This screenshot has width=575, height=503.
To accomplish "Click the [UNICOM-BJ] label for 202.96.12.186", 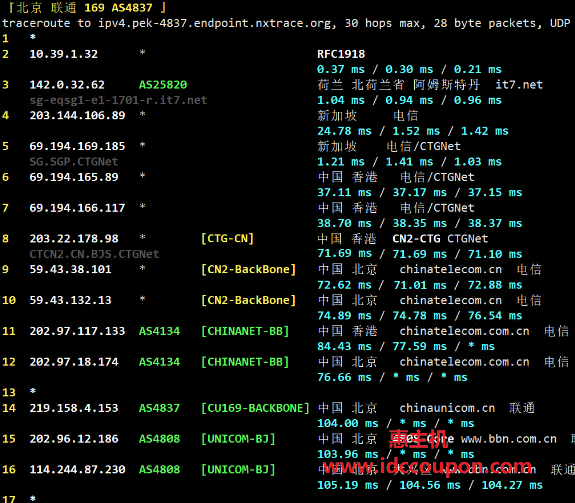I will 238,439.
